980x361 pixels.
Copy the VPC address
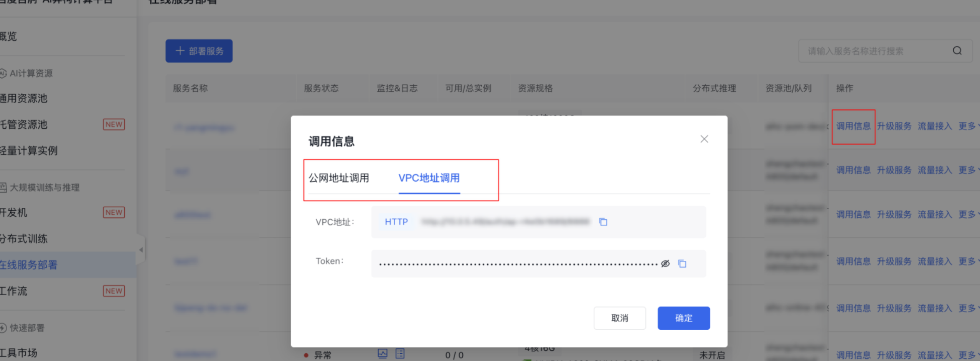point(603,222)
